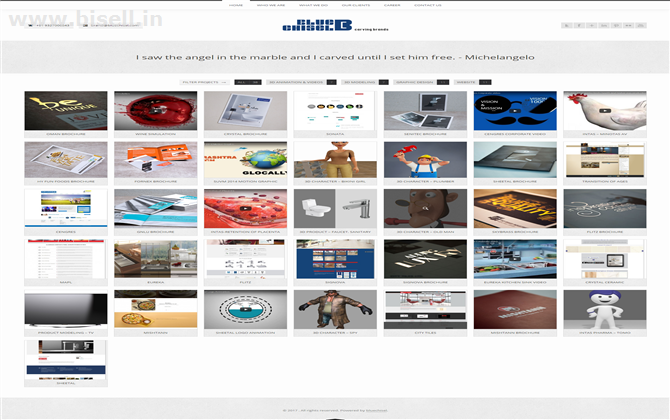670x420 pixels.
Task: Open Senitec Brochure thumbnail
Action: coord(425,111)
